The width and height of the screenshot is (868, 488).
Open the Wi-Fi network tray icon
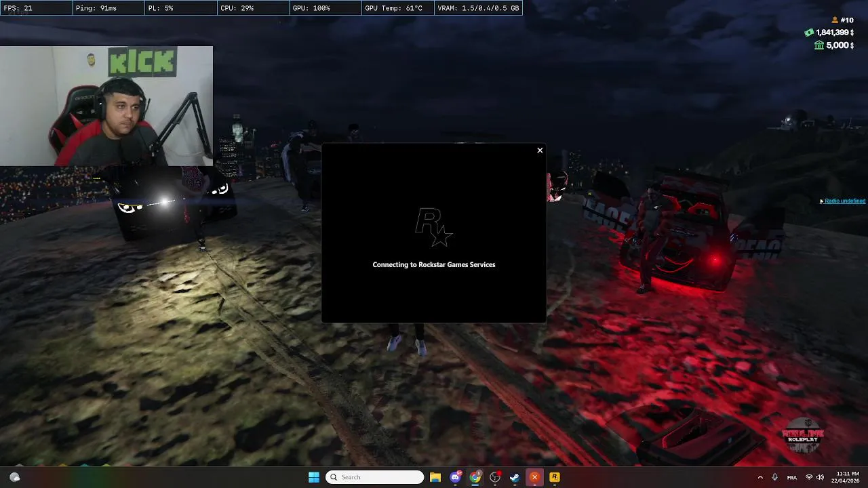(x=809, y=477)
